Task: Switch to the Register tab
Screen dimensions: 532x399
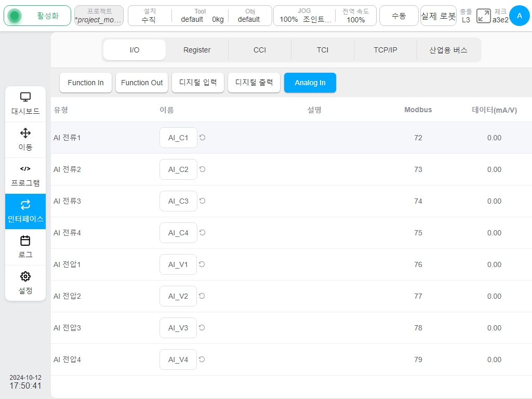Action: pos(197,50)
